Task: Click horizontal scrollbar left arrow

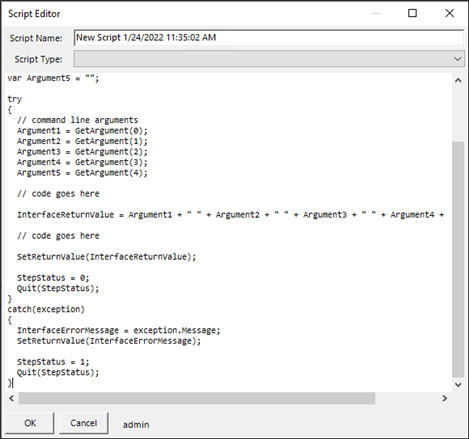Action: coord(12,398)
